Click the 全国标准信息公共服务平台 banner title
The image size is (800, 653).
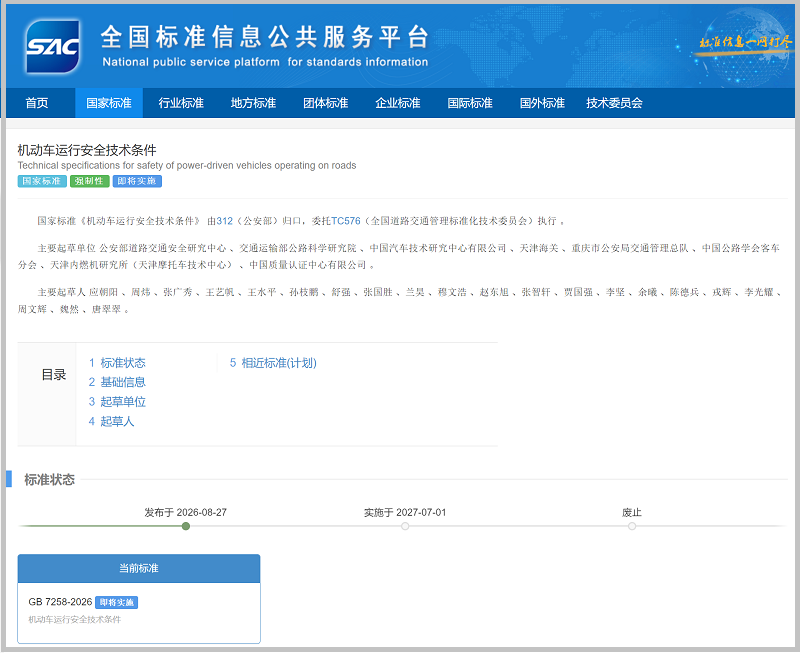(264, 37)
